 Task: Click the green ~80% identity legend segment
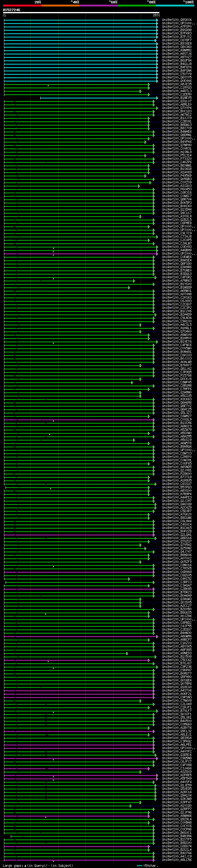pos(137,6)
